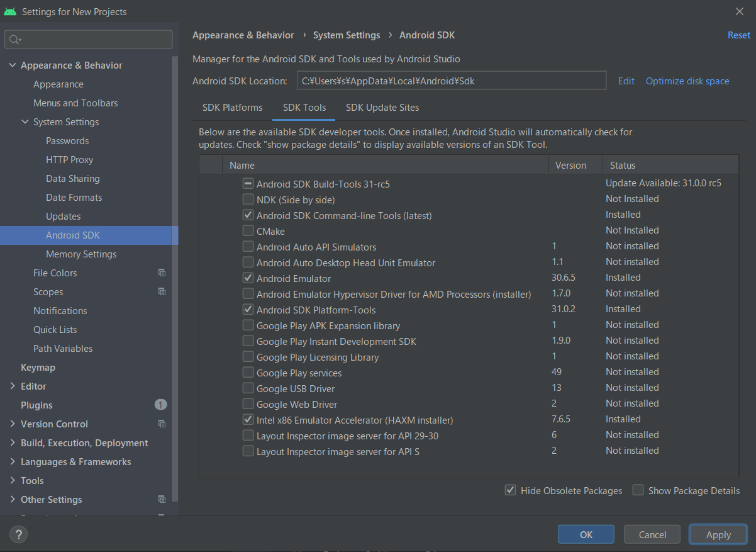Toggle the Android SDK Build-Tools 31-rc5 checkbox
The height and width of the screenshot is (552, 756).
tap(248, 184)
